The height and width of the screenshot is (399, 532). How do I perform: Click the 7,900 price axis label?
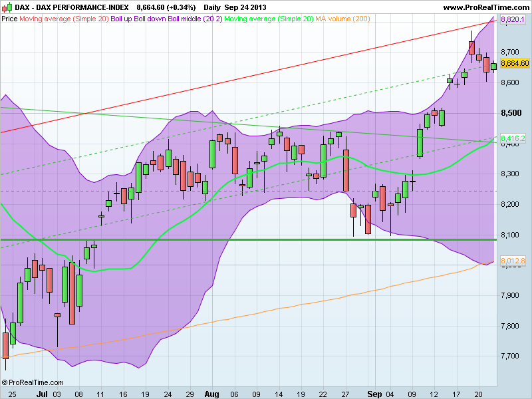[510, 295]
